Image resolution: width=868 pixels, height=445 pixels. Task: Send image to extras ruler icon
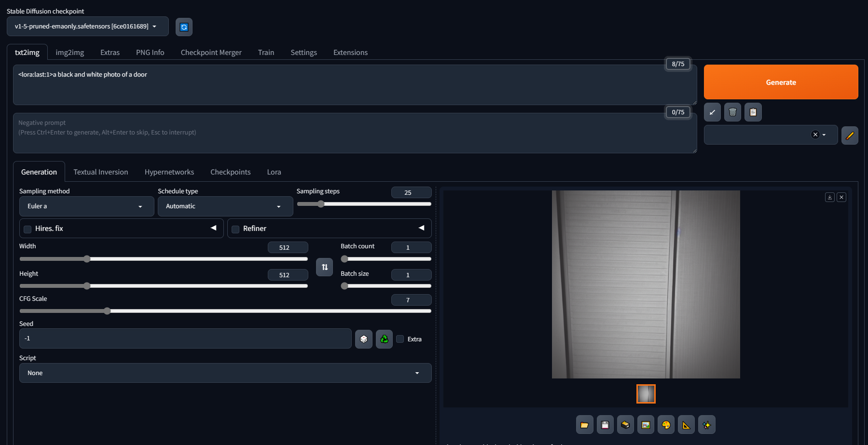pos(686,425)
